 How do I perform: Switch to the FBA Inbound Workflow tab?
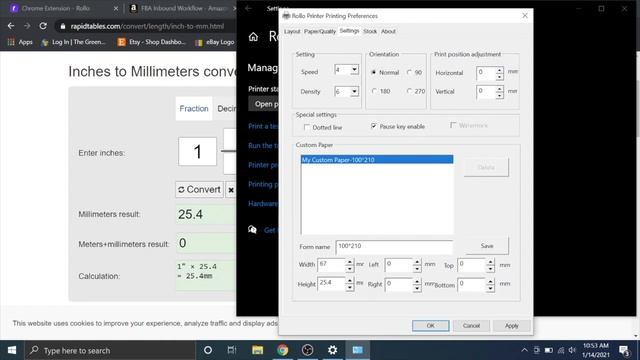point(182,8)
